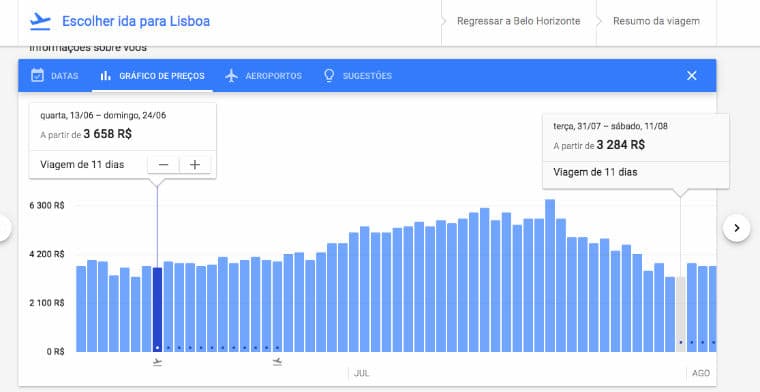Screen dimensions: 760x392
Task: Open the Sugestões tab
Action: pyautogui.click(x=358, y=76)
